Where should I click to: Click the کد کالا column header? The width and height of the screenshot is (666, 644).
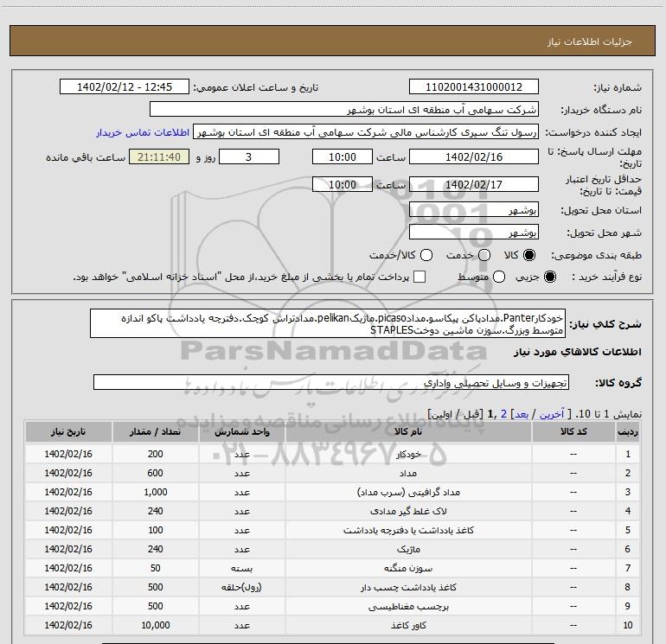573,431
